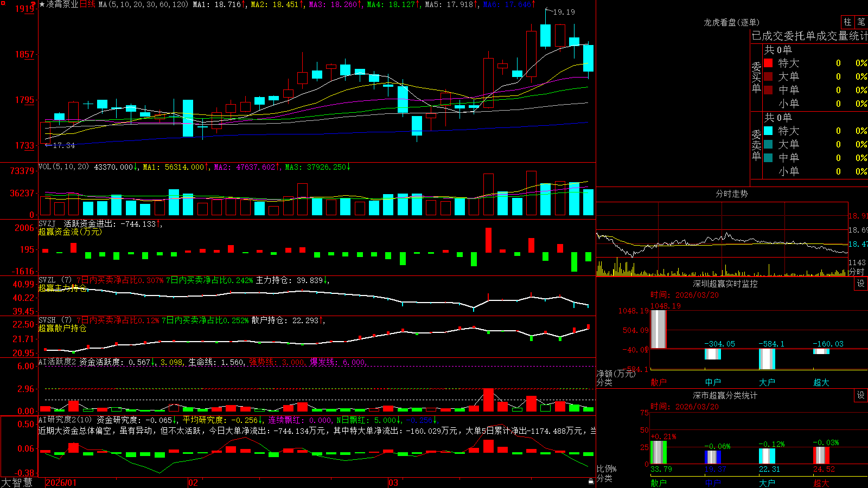Click the teal 中单 sell-order swatch
The height and width of the screenshot is (488, 868).
click(768, 158)
